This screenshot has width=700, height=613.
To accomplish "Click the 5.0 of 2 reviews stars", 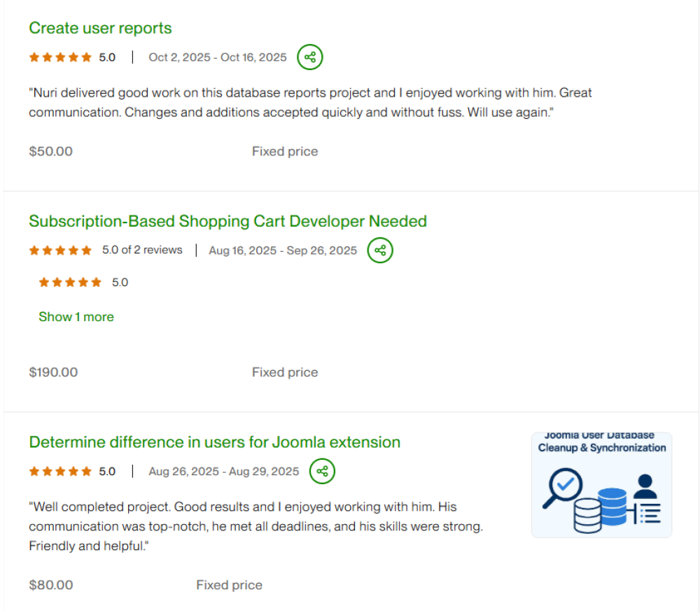I will pyautogui.click(x=60, y=251).
